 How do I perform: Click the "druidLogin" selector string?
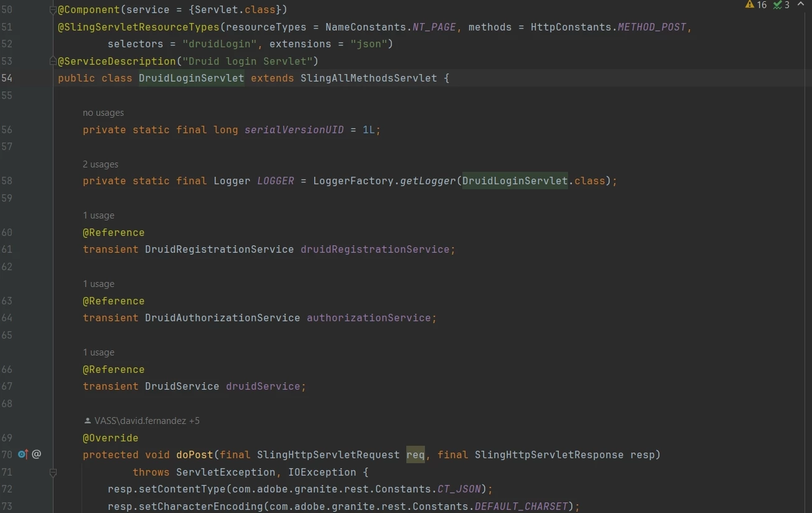pos(220,44)
